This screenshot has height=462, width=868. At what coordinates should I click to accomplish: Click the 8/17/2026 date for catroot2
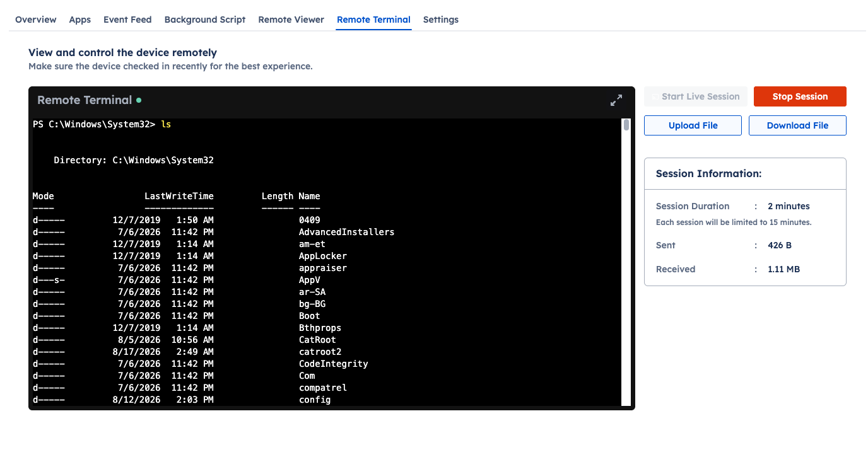(137, 352)
